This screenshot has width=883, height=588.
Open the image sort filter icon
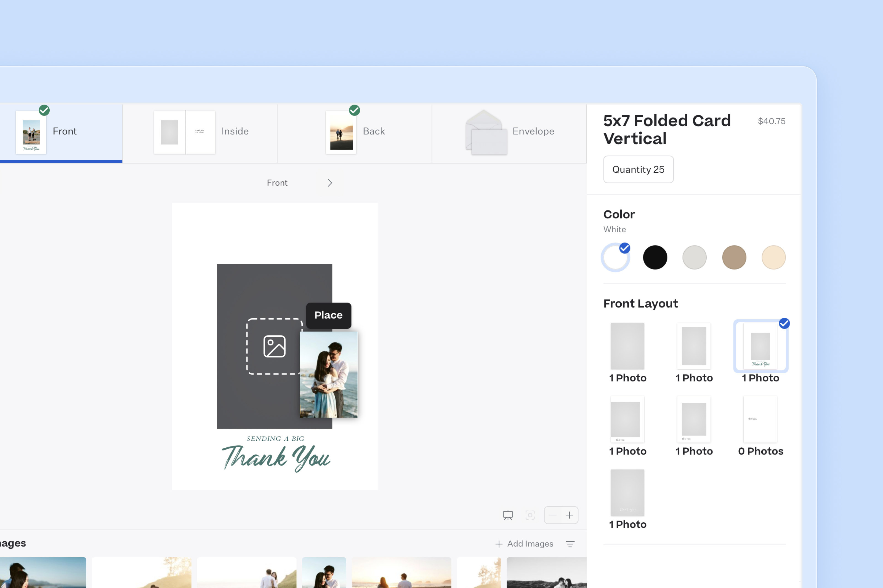[570, 544]
